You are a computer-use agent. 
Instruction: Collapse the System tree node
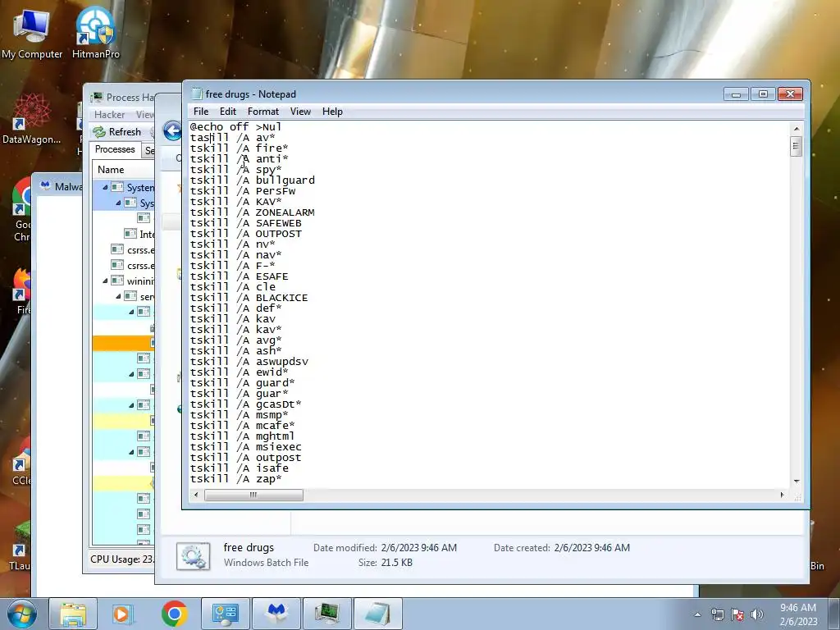click(105, 188)
